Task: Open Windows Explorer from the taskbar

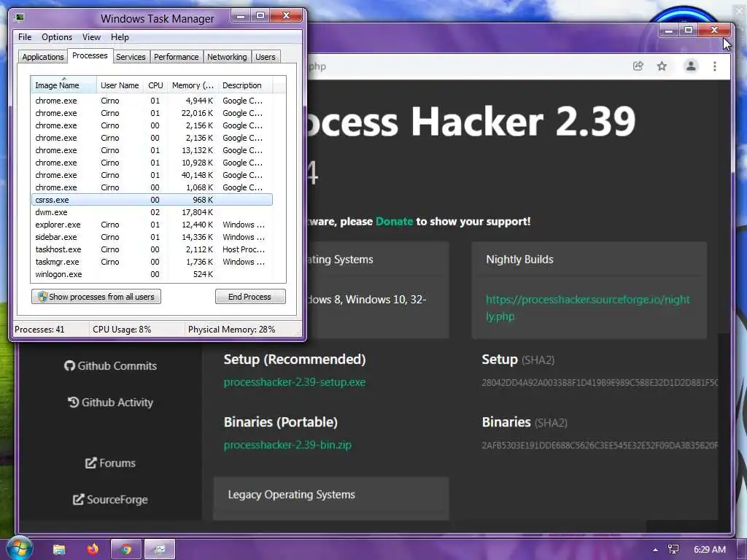Action: [x=58, y=549]
